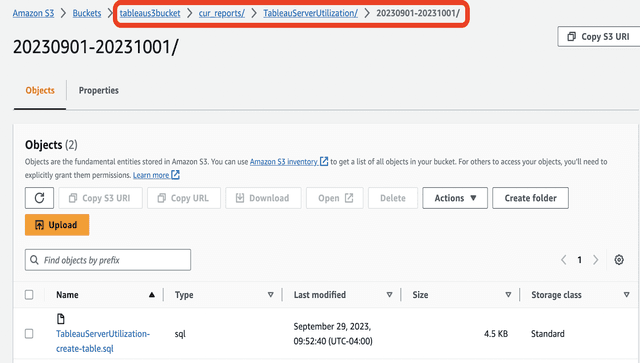
Task: Click the refresh objects icon button
Action: click(x=39, y=198)
